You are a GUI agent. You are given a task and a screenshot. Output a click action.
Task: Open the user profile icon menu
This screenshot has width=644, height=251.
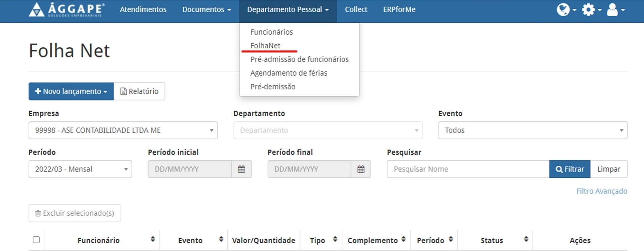[615, 10]
